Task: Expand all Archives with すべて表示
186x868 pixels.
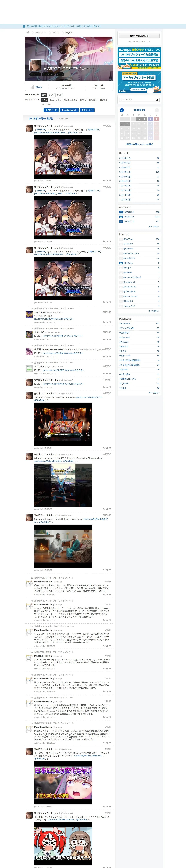Action: pyautogui.click(x=154, y=226)
